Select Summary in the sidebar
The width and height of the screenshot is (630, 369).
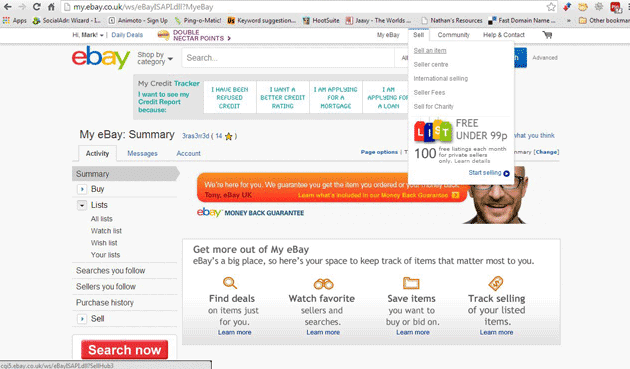click(125, 174)
